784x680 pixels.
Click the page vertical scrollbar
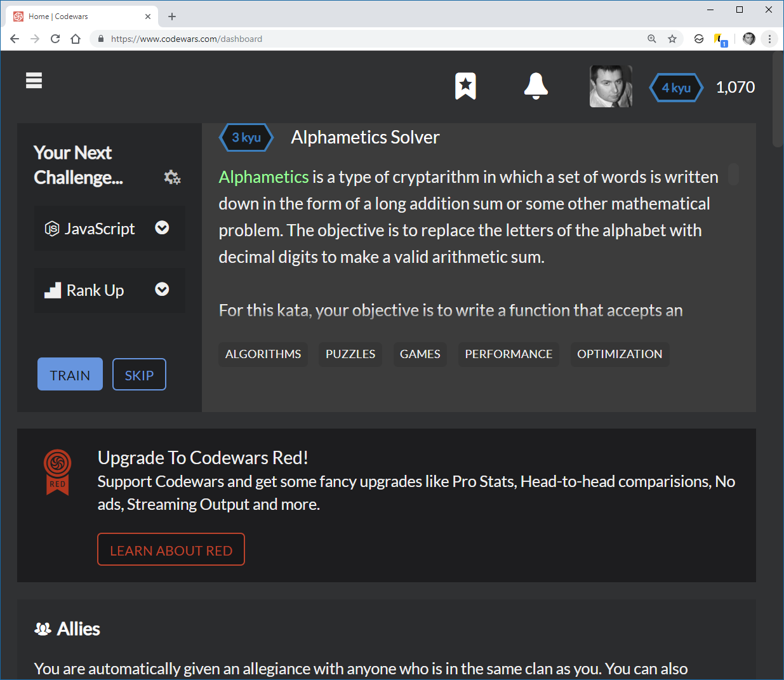778,100
